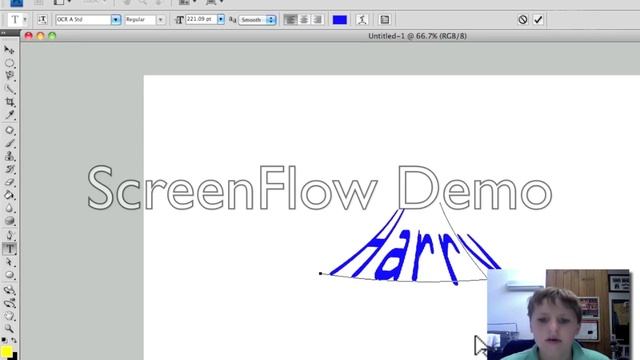The height and width of the screenshot is (360, 640).
Task: Select the Eyedropper tool
Action: [x=9, y=115]
